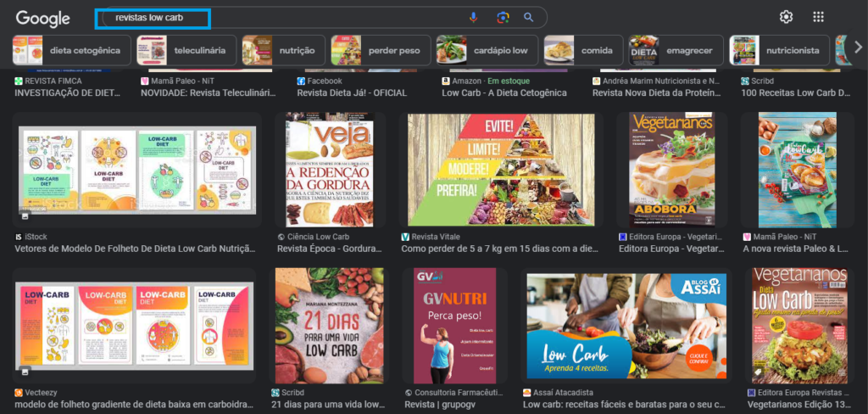Open '100 Receitas Low Carb D...' link
The width and height of the screenshot is (868, 414).
coord(795,92)
